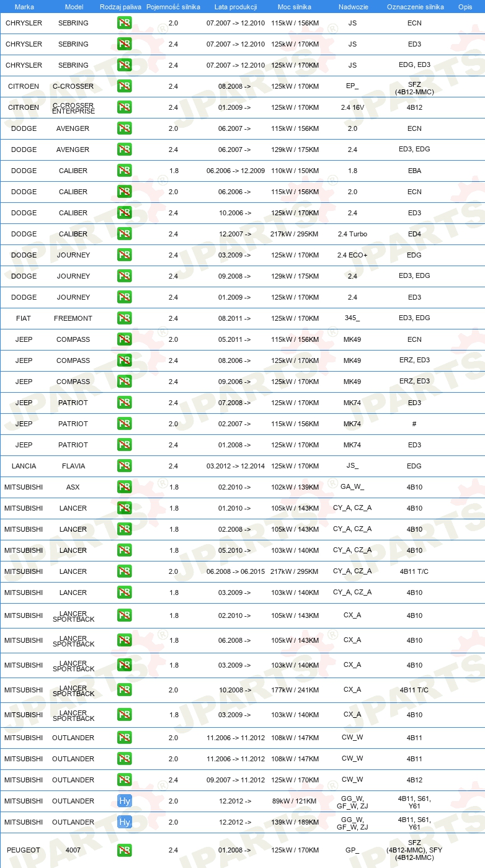485x868 pixels.
Task: Click the 139kW / 189KM power cell
Action: click(x=295, y=823)
